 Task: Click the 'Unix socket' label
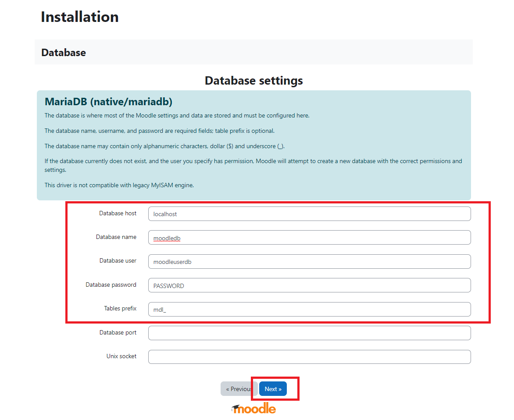coord(121,356)
